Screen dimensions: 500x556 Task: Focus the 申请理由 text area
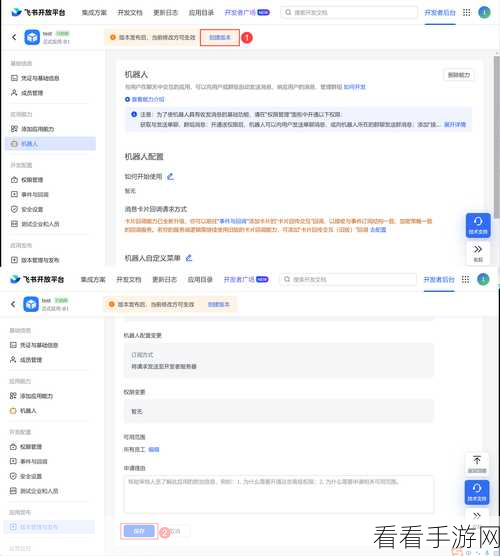tap(279, 494)
